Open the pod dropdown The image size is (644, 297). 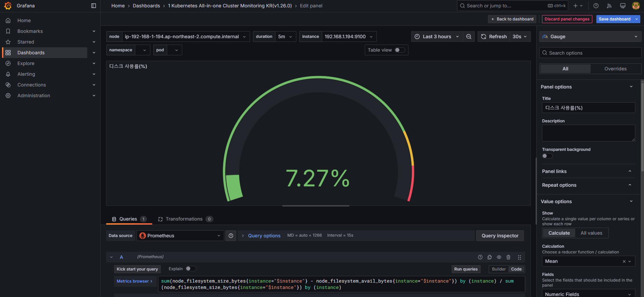[x=174, y=50]
